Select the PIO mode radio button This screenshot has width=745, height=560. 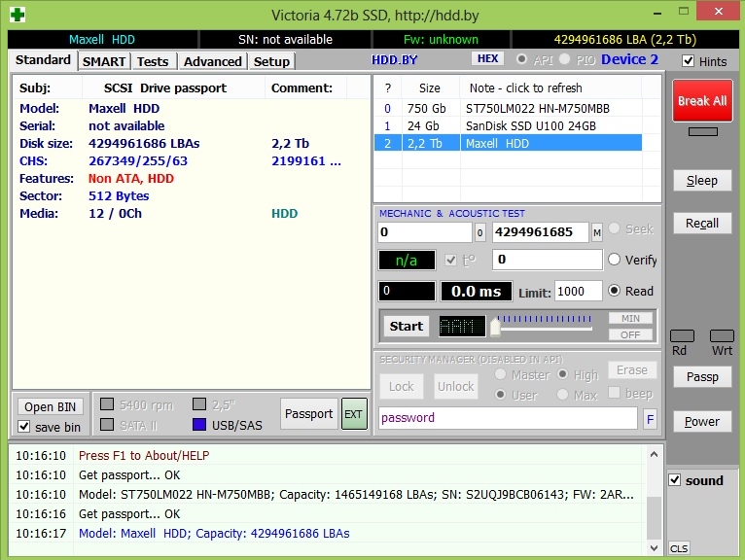pos(564,59)
